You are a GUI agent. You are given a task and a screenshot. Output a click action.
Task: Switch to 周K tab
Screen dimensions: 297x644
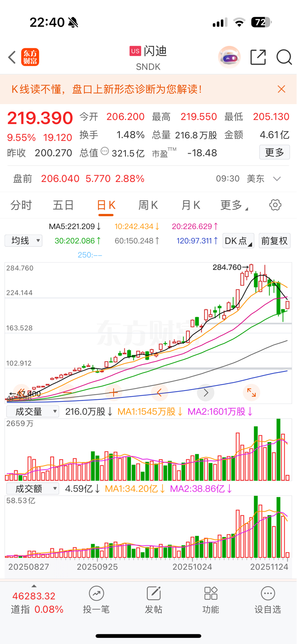tap(148, 205)
